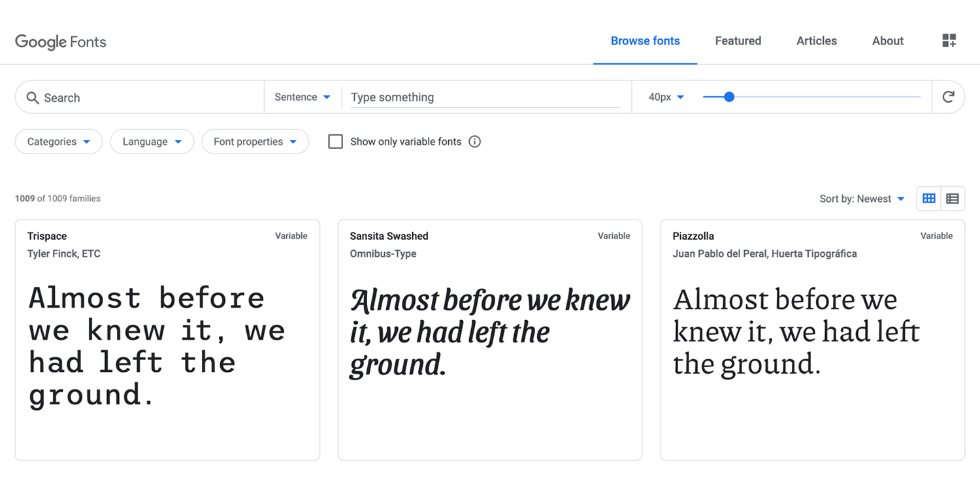This screenshot has width=980, height=490.
Task: Click the font size slider handle
Action: click(x=729, y=97)
